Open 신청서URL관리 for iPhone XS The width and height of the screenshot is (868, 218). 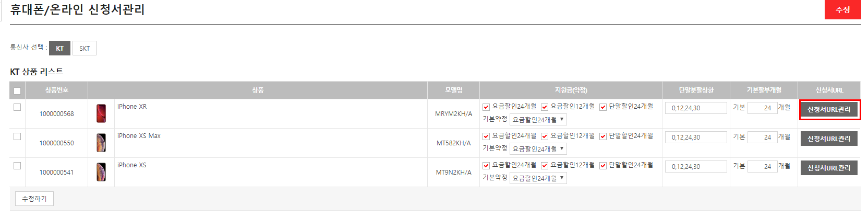(x=829, y=168)
